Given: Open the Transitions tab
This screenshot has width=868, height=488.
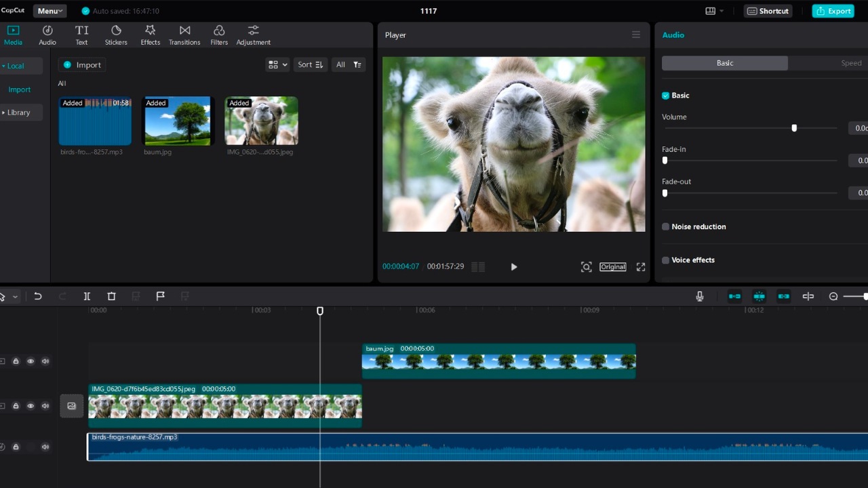Looking at the screenshot, I should click(184, 35).
